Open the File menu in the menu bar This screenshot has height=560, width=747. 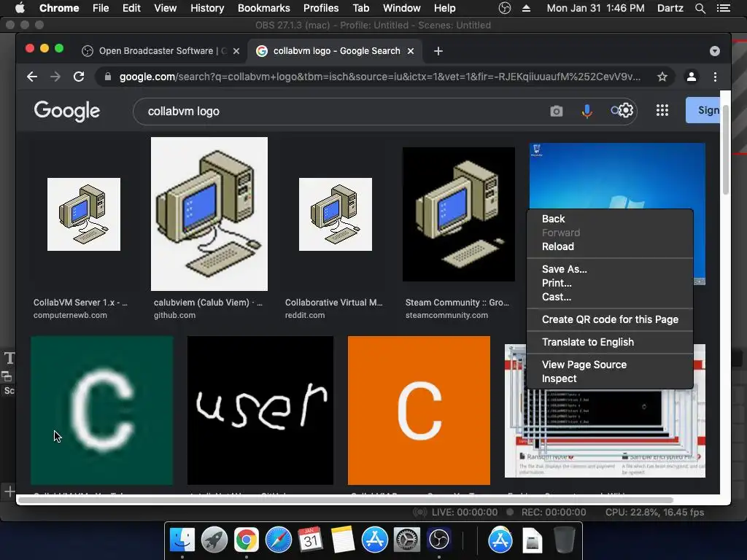(101, 8)
